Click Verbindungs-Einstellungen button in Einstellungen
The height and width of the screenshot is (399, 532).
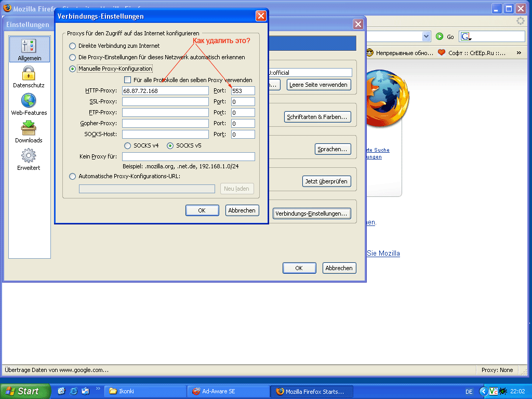(x=312, y=214)
